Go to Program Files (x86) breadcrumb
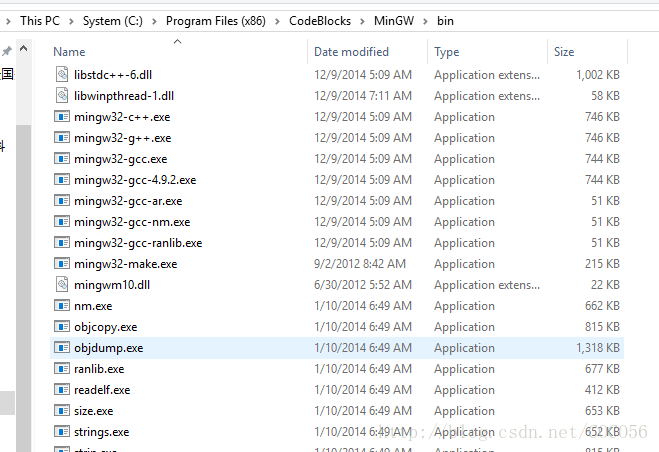 click(x=216, y=21)
